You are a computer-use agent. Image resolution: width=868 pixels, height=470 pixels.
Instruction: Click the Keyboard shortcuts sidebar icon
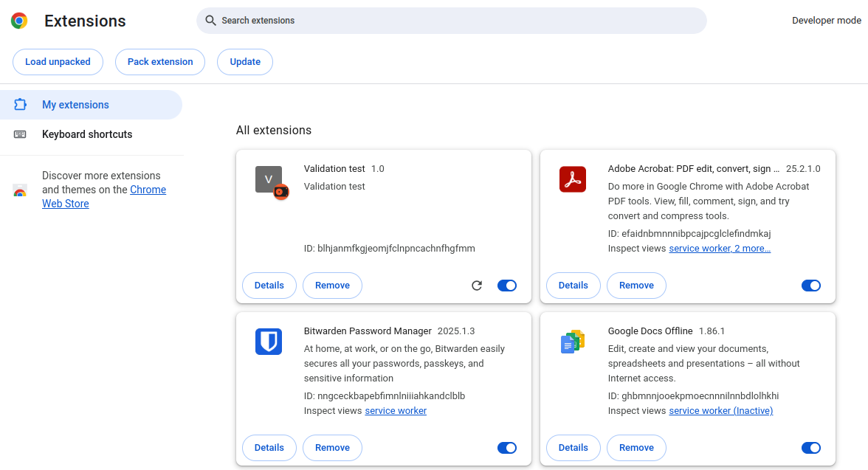pyautogui.click(x=21, y=134)
